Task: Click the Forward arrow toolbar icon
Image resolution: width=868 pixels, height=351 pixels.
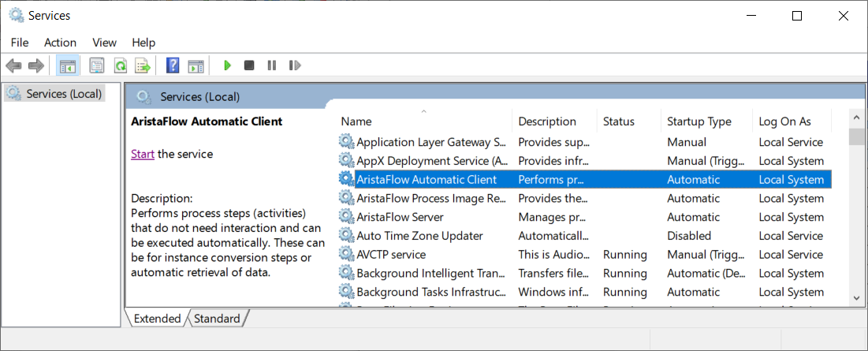Action: [36, 66]
